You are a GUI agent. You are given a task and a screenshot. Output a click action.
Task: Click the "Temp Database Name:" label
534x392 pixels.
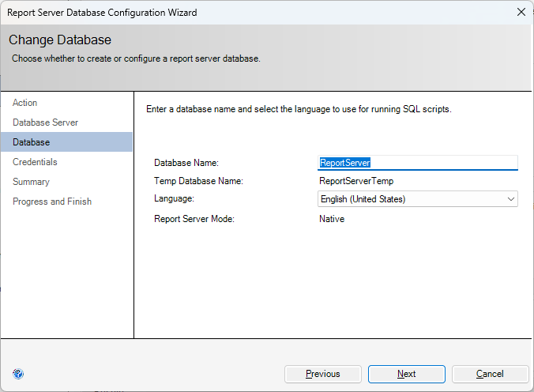pyautogui.click(x=198, y=181)
